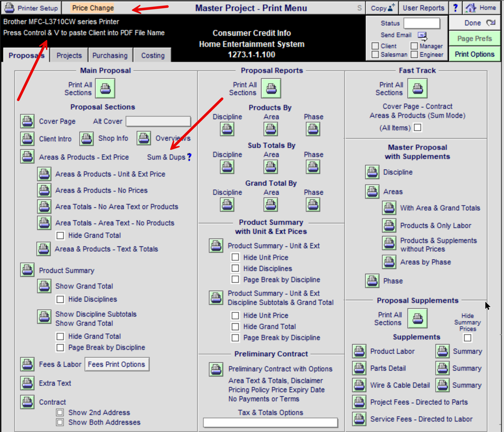Screen dimensions: 504x432
Task: Click the Alt Cover input field
Action: 158,121
